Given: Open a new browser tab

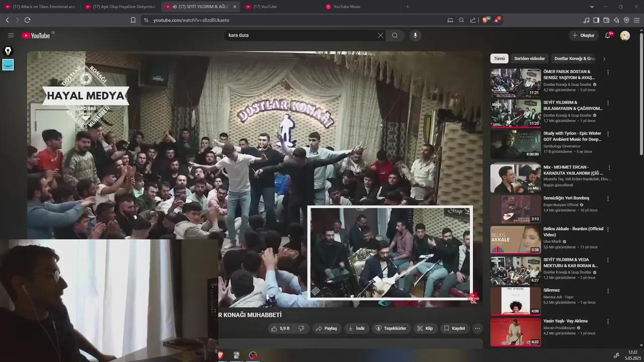Looking at the screenshot, I should [x=408, y=7].
